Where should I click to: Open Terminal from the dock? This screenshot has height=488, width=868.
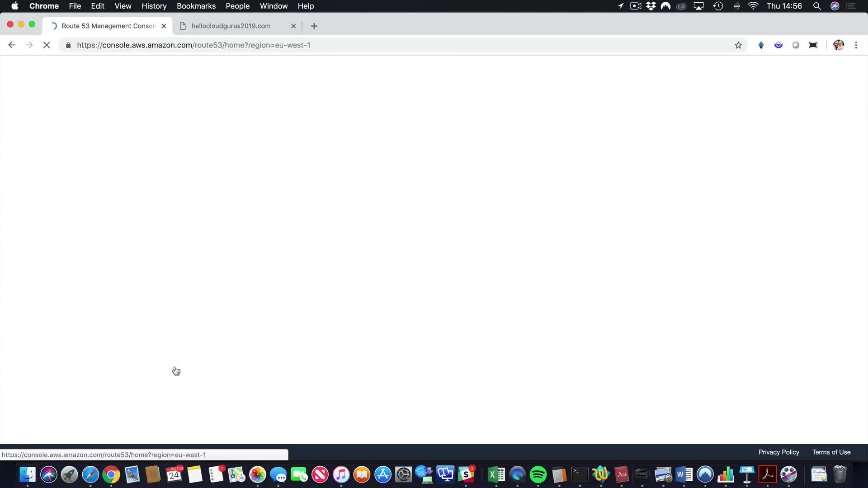point(580,475)
